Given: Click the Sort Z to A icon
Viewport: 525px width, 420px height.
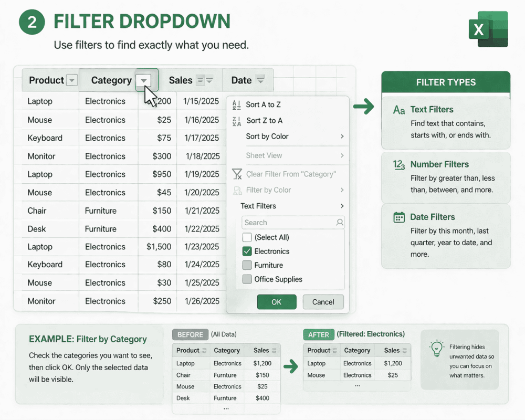Looking at the screenshot, I should pos(237,120).
